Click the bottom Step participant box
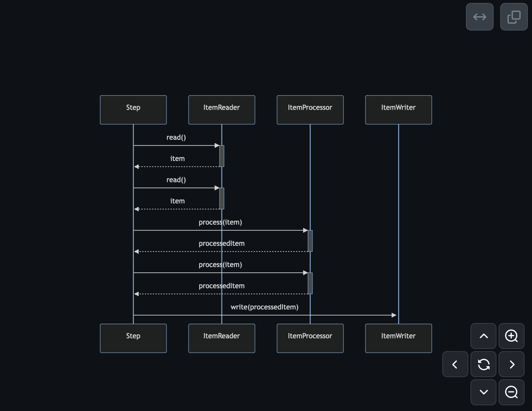This screenshot has height=411, width=532. tap(133, 338)
